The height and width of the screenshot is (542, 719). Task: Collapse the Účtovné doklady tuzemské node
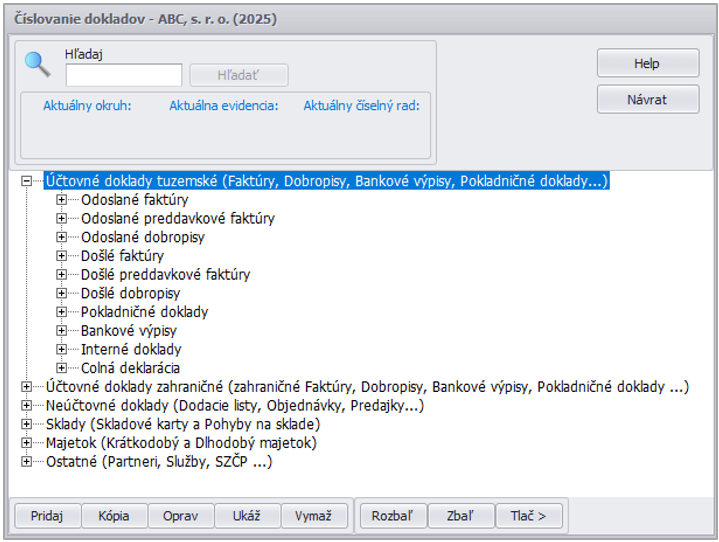click(26, 181)
